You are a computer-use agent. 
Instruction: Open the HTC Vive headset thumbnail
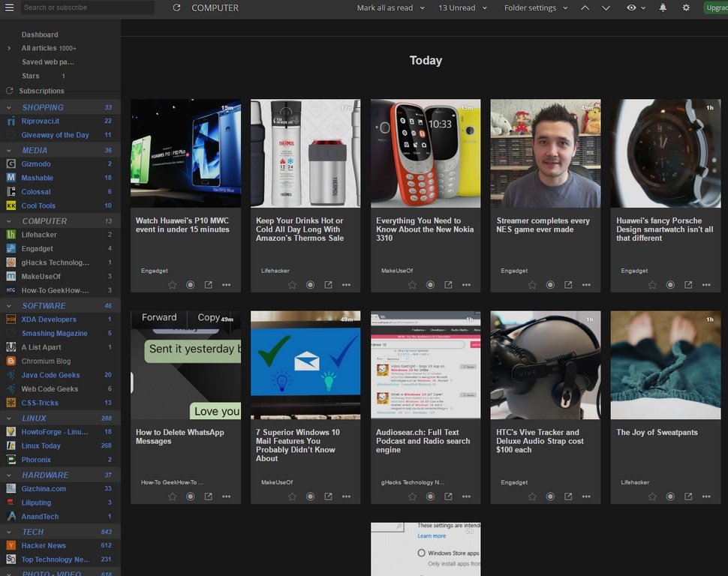coord(546,364)
